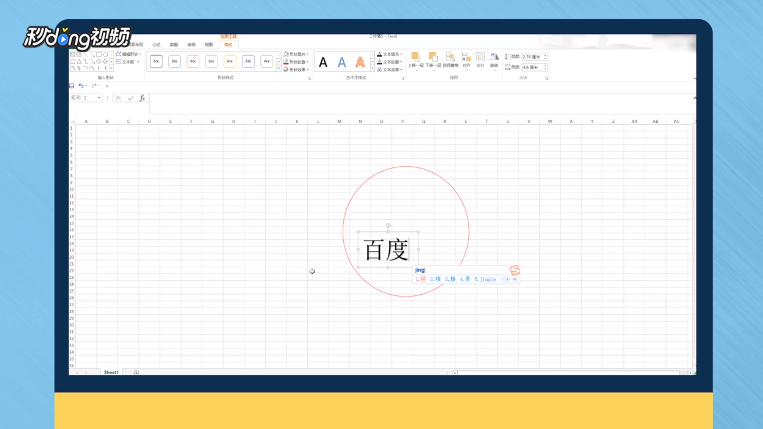Click the shape height spinner arrows
Image resolution: width=763 pixels, height=429 pixels.
(545, 57)
